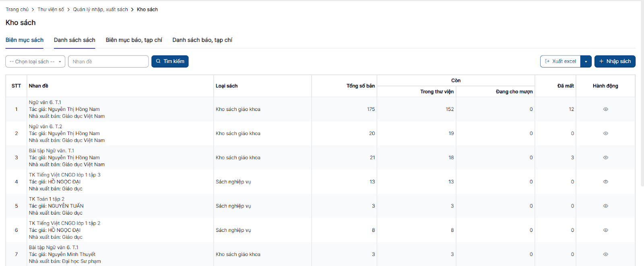This screenshot has width=644, height=266.
Task: Open eye icon for Bài tập Ngữ văn. T.1
Action: coord(605,158)
